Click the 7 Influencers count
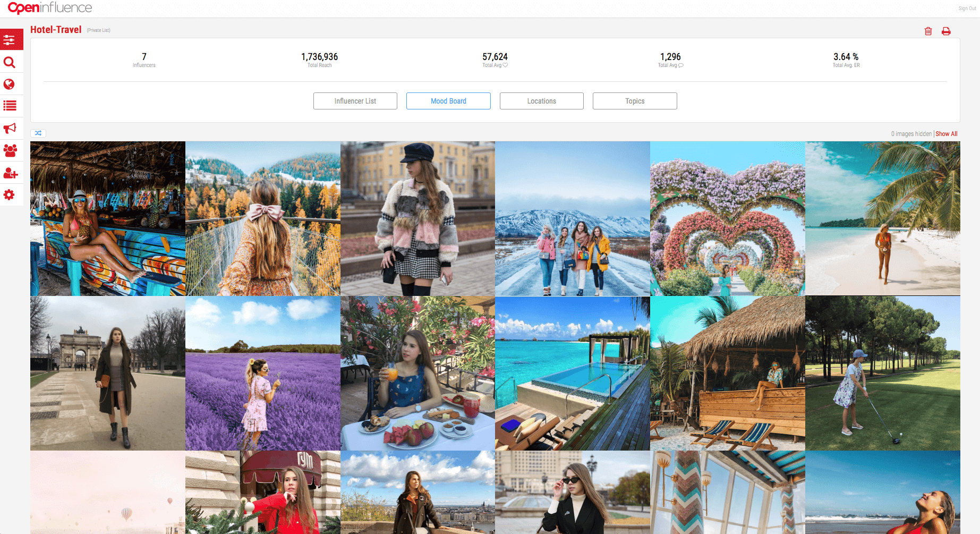The image size is (980, 534). [144, 57]
